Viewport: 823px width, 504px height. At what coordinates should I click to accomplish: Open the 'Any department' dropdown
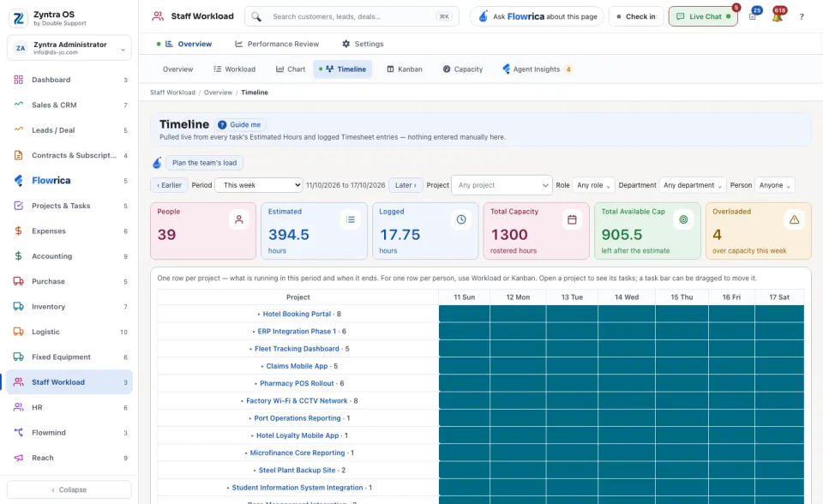point(693,185)
